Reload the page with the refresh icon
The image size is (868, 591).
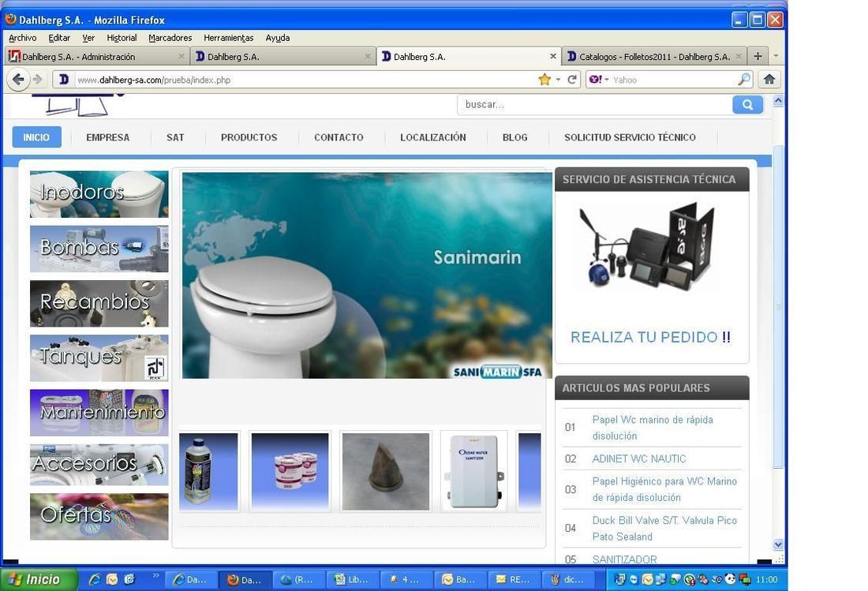pos(572,80)
